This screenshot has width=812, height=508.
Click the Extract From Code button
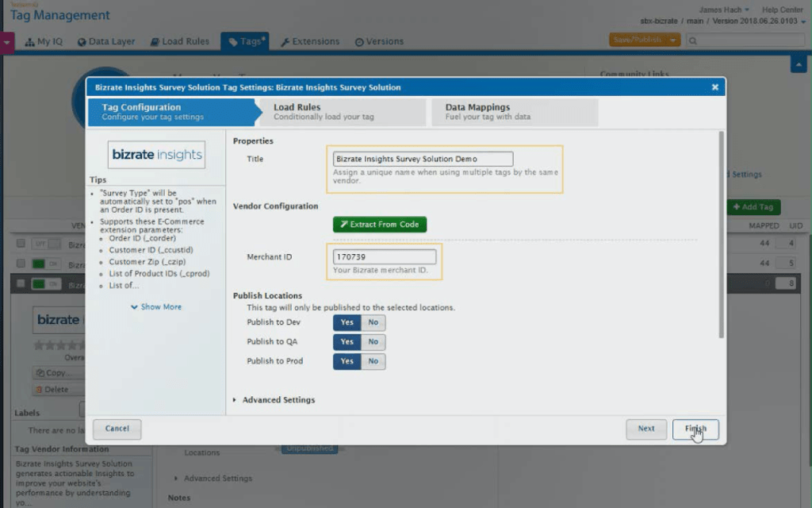tap(380, 225)
